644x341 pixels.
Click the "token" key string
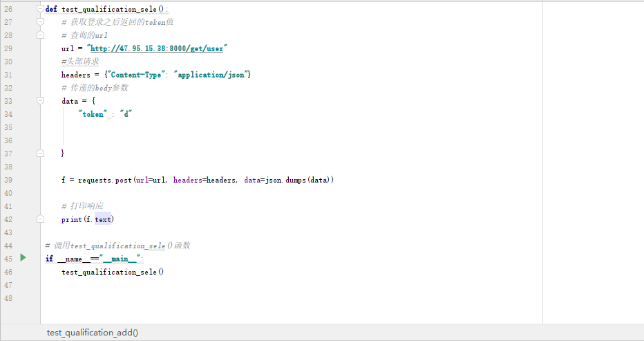(91, 114)
